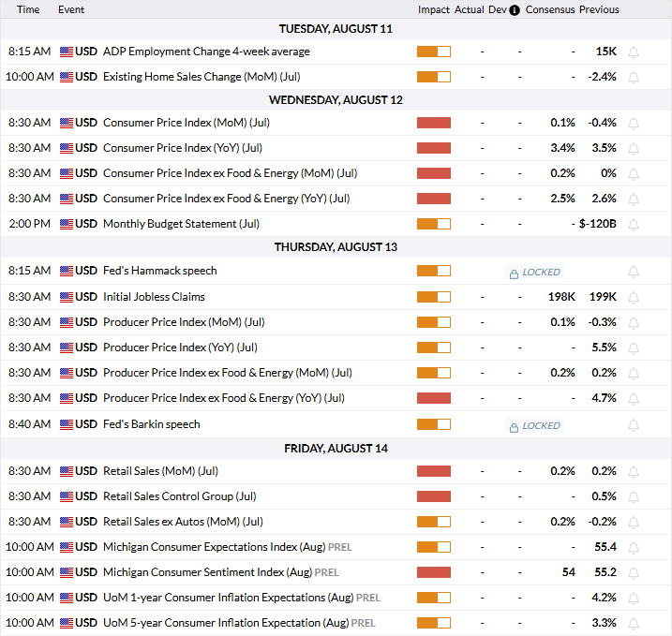Set alert bell for Fed's Barkin speech
The height and width of the screenshot is (636, 672).
634,425
